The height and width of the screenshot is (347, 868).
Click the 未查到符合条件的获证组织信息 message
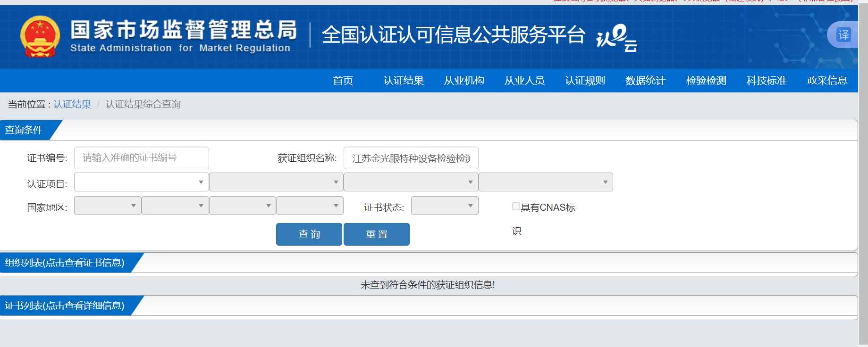pos(428,285)
